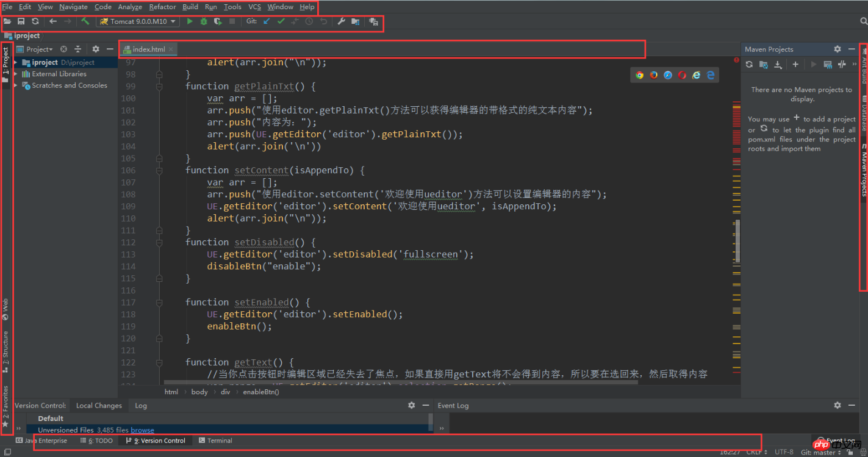868x457 pixels.
Task: Open Version Control panel gear settings
Action: point(411,405)
